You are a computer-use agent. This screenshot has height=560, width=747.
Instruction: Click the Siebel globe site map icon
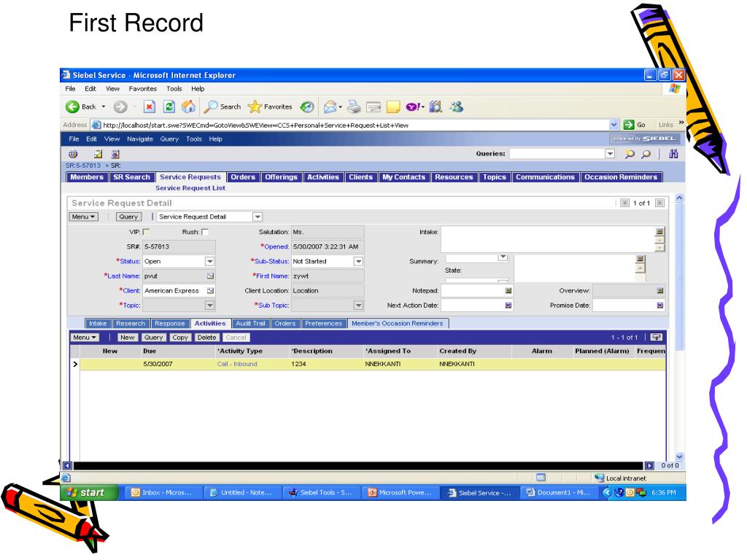click(x=73, y=154)
